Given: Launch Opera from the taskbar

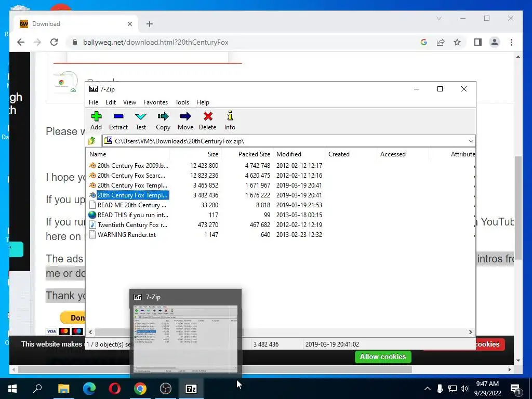Looking at the screenshot, I should coord(115,389).
